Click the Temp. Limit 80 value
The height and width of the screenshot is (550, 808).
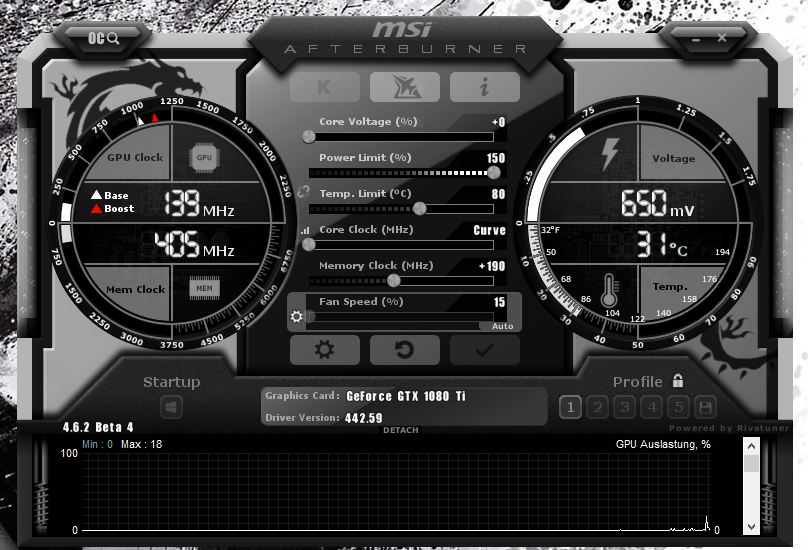[x=498, y=194]
